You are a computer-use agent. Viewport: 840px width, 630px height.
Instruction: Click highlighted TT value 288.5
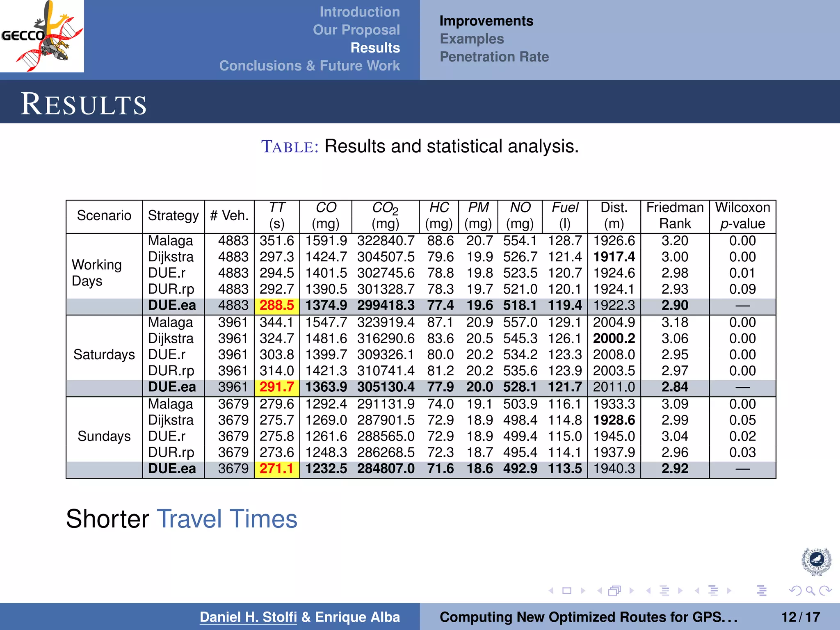tap(277, 306)
